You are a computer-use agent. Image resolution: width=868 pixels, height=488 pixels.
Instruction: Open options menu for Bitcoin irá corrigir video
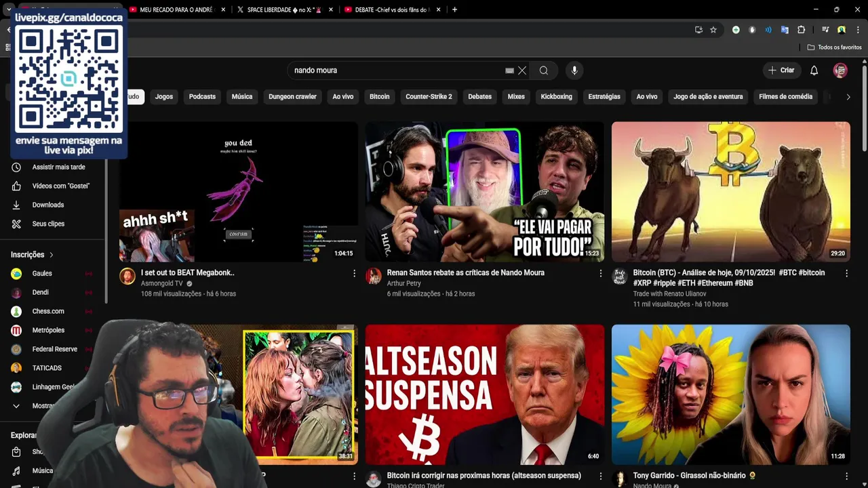click(x=600, y=476)
